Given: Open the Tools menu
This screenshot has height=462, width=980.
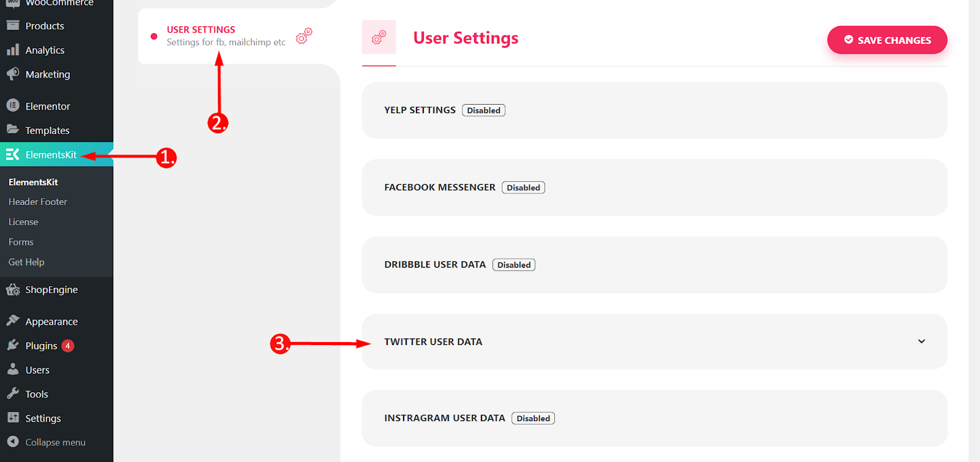Looking at the screenshot, I should (x=56, y=394).
